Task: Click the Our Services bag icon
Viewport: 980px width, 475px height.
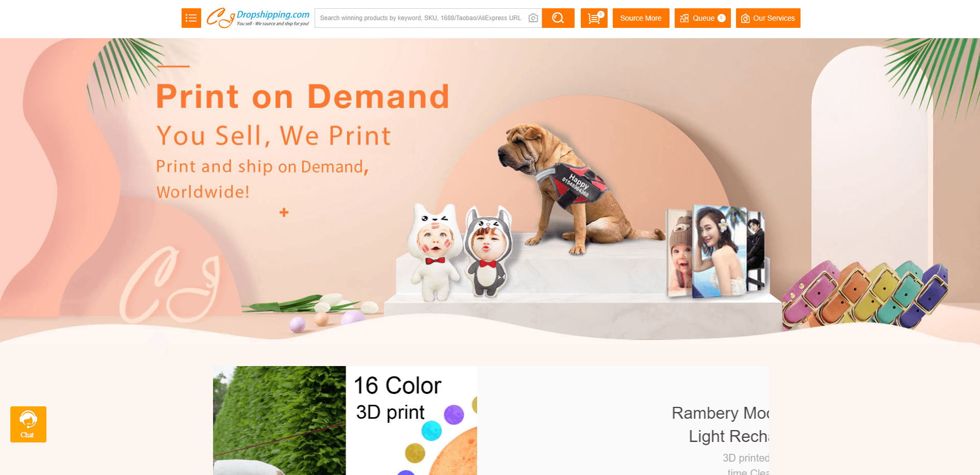Action: (x=745, y=19)
